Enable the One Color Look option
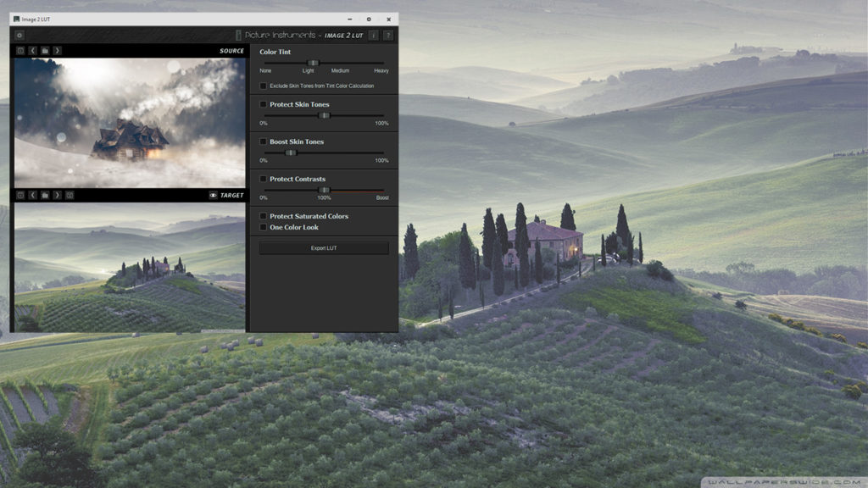Image resolution: width=868 pixels, height=488 pixels. click(x=263, y=227)
